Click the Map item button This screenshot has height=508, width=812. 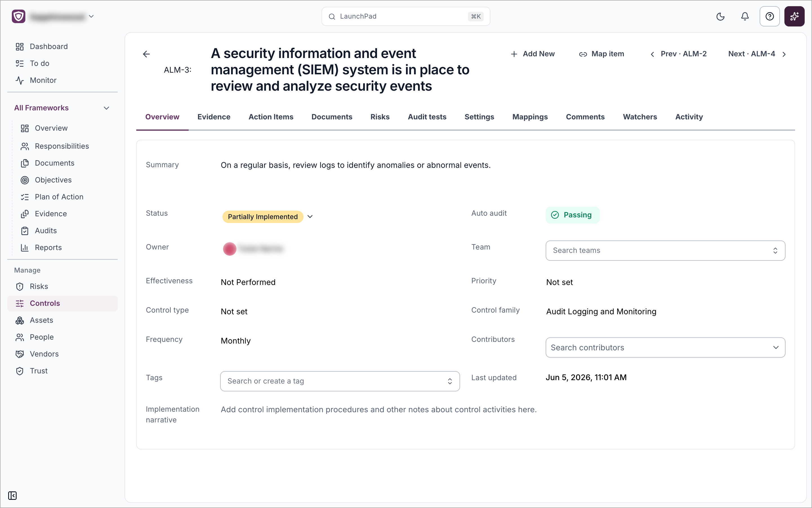click(x=601, y=54)
